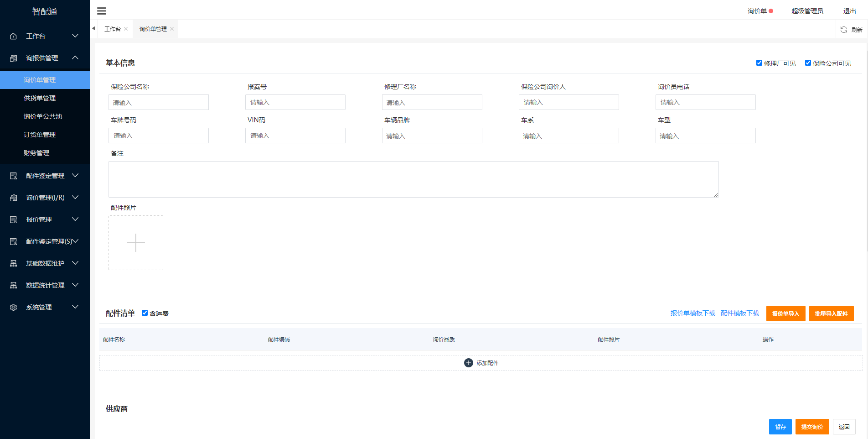
Task: Click the 备注 text area
Action: click(413, 179)
